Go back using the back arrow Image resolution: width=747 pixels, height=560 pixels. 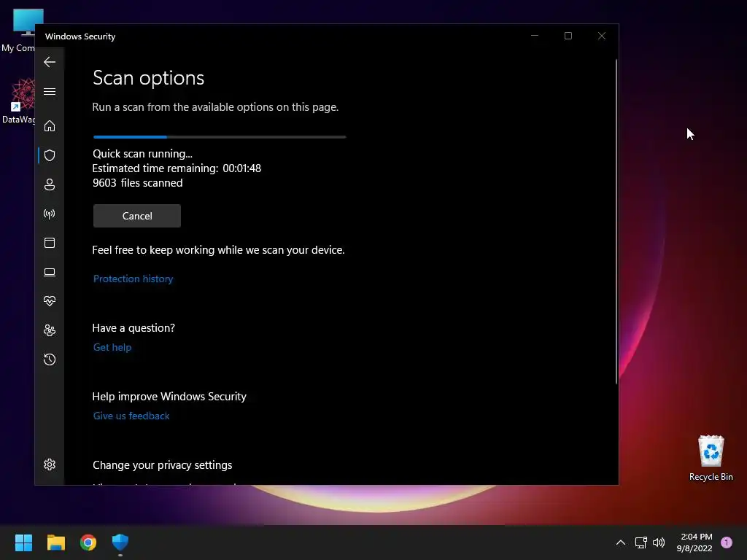[x=50, y=62]
